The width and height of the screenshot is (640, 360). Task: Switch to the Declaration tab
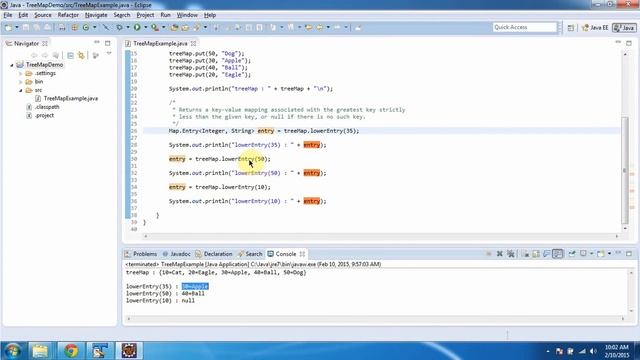click(214, 254)
